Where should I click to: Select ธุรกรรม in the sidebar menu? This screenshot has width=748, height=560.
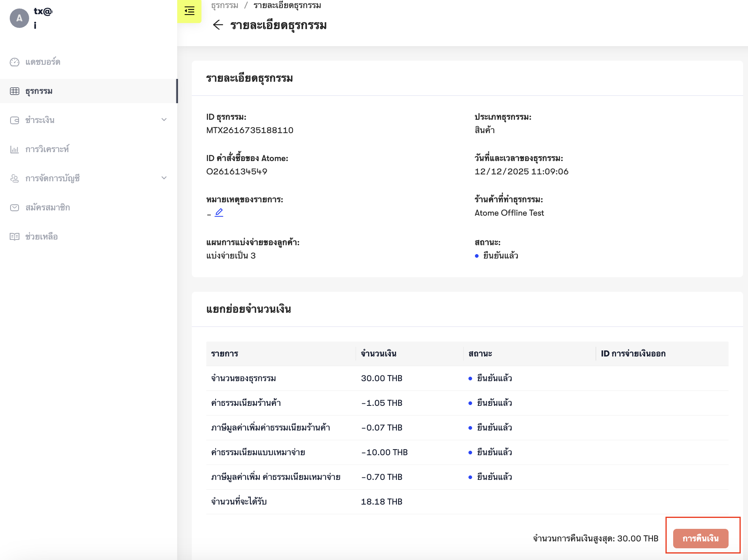[39, 91]
